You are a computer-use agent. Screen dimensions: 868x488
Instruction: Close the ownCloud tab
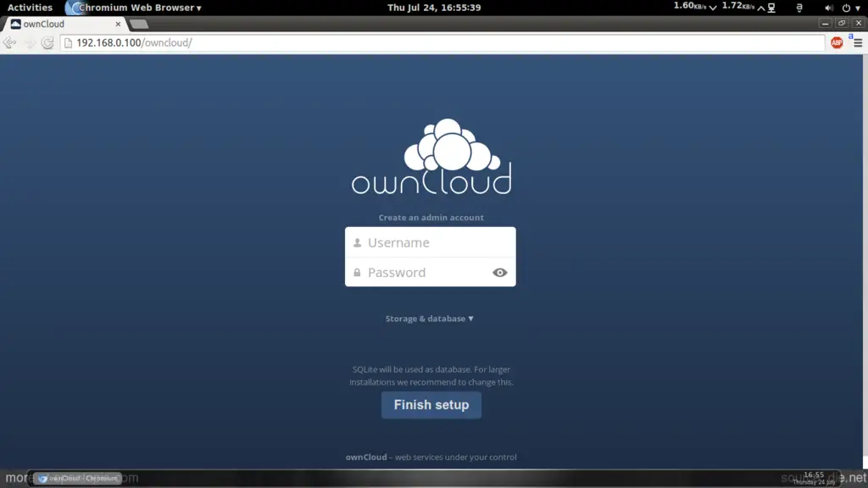coord(118,24)
